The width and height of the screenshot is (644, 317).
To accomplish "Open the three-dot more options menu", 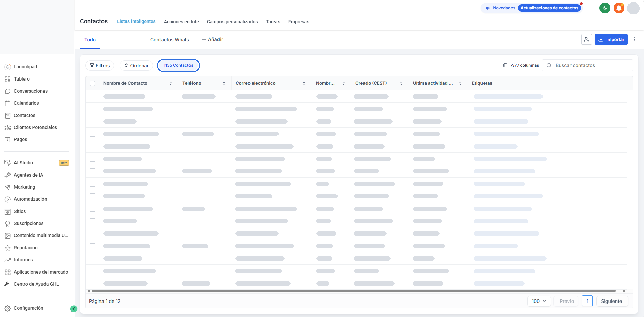I will [635, 39].
